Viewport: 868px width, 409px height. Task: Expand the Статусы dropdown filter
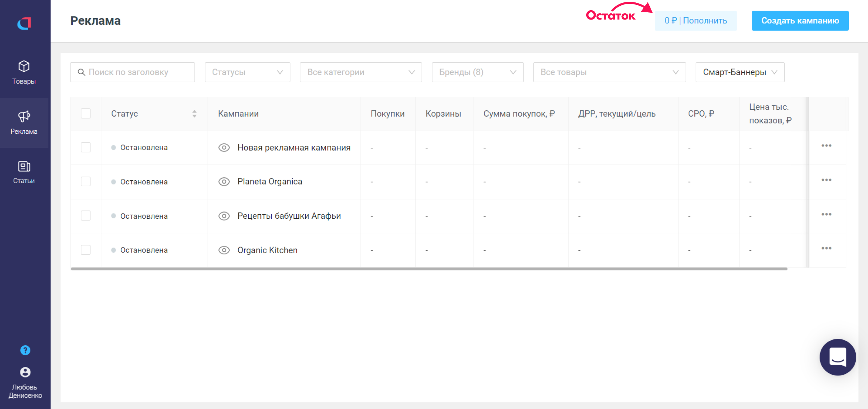(x=247, y=72)
